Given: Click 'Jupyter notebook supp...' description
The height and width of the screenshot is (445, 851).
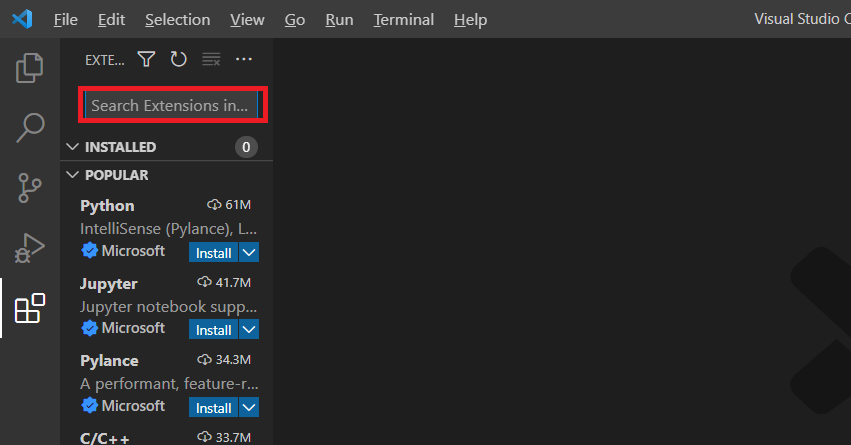Looking at the screenshot, I should click(168, 307).
